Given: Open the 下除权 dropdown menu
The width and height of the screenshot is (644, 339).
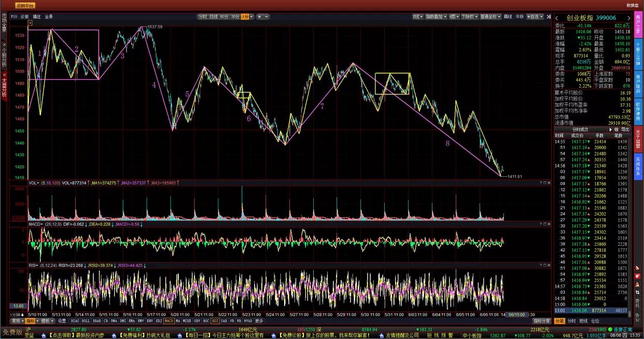Looking at the screenshot, I should tap(469, 17).
